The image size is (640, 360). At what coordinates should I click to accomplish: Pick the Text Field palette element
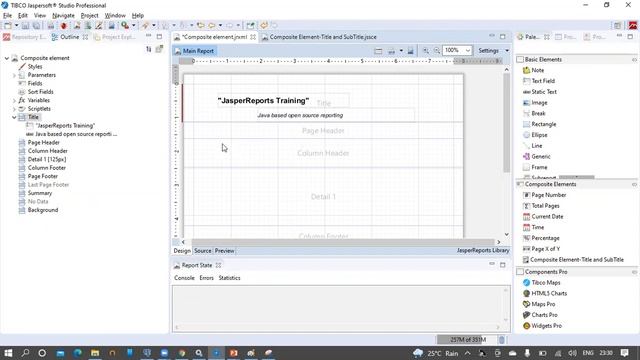pos(539,81)
